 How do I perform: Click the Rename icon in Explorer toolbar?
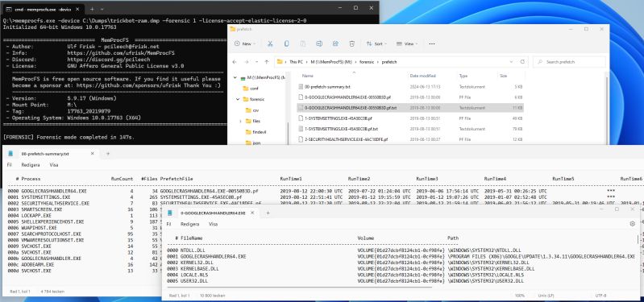tap(319, 44)
